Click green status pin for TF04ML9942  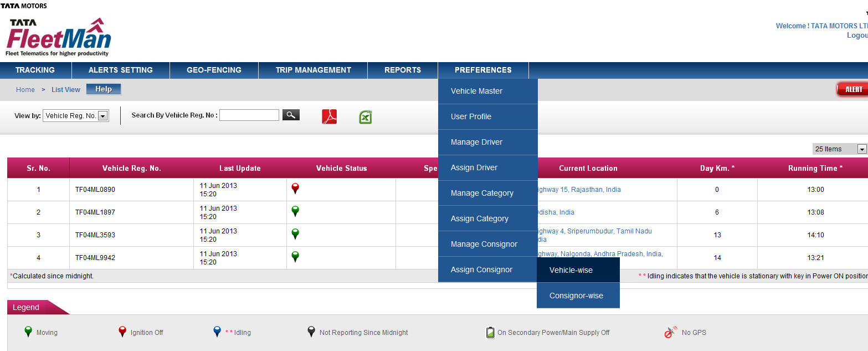(295, 257)
